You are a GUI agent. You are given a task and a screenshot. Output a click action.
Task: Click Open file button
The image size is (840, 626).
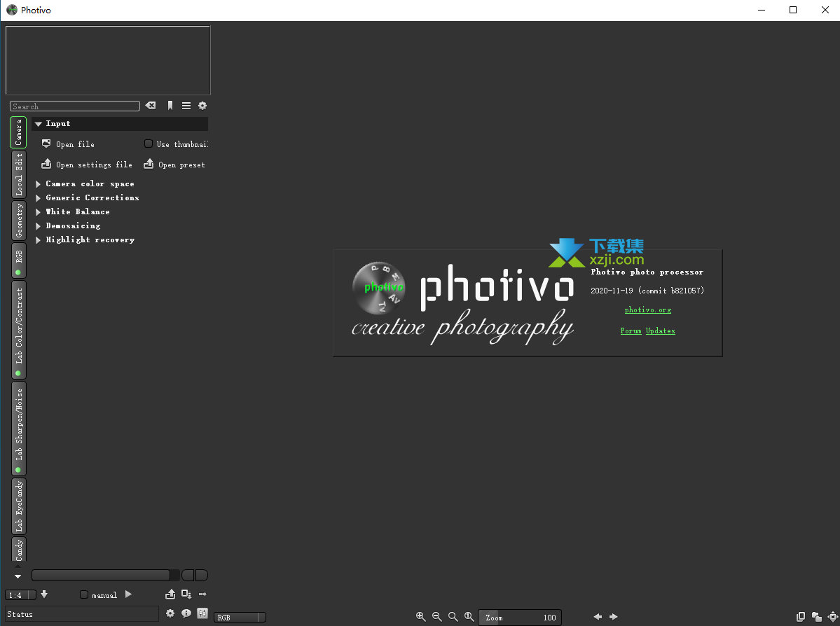pos(69,144)
